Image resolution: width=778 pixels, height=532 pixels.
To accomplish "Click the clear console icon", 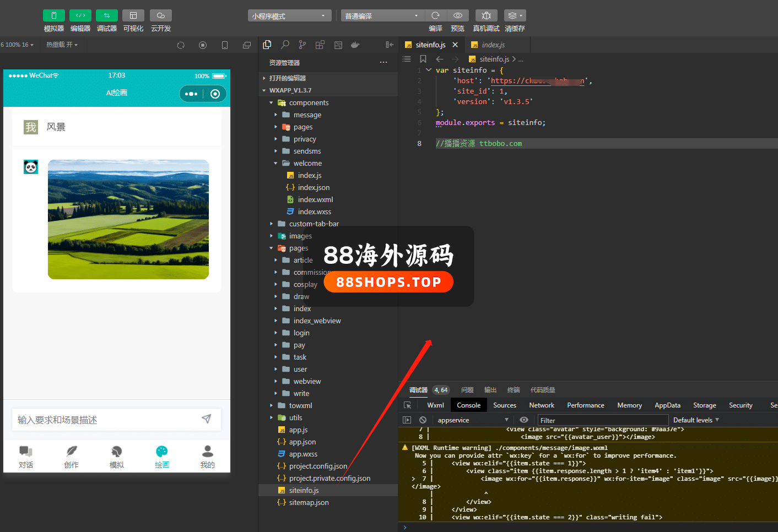I will point(423,420).
